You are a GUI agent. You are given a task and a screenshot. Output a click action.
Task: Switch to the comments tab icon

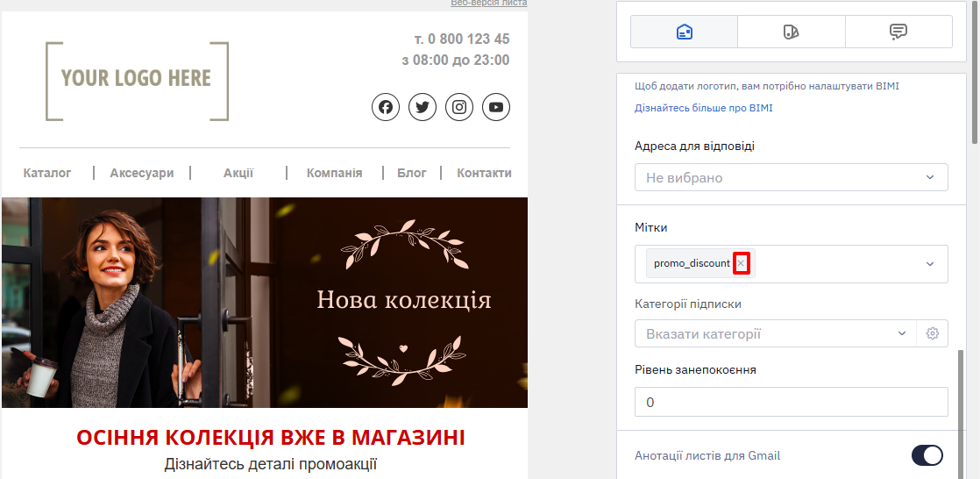pyautogui.click(x=898, y=32)
